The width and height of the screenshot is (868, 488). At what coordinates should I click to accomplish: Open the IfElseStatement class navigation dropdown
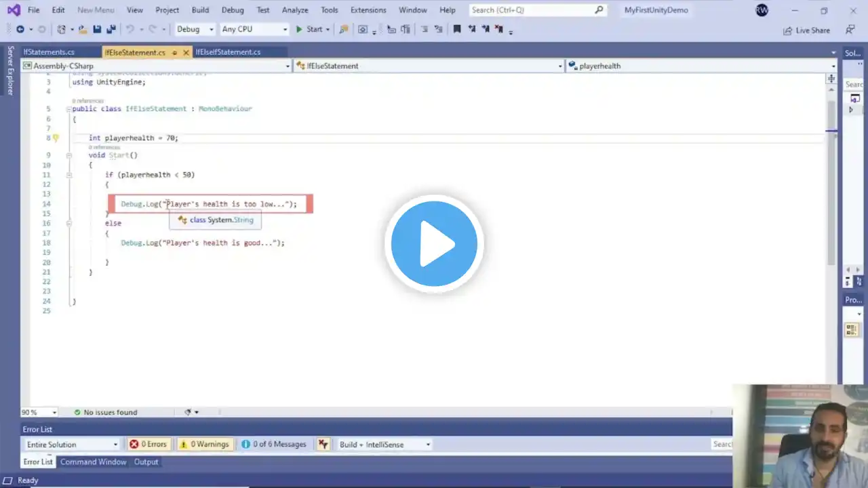(429, 66)
